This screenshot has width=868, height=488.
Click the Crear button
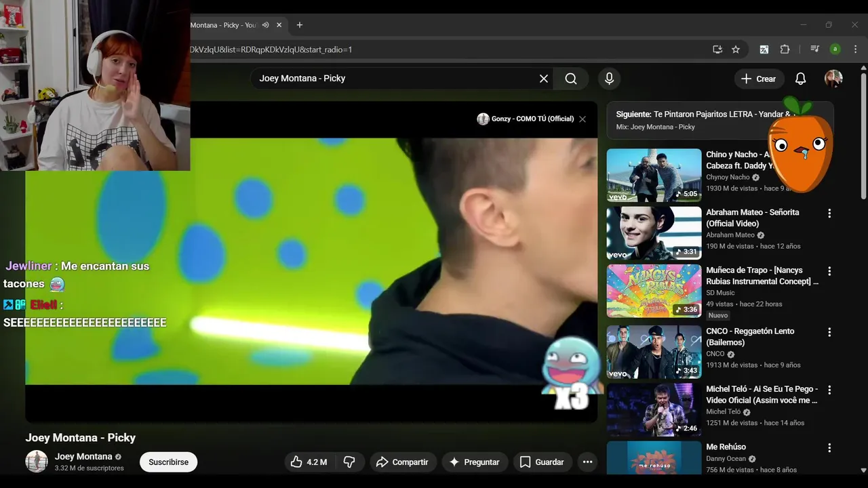click(x=759, y=79)
